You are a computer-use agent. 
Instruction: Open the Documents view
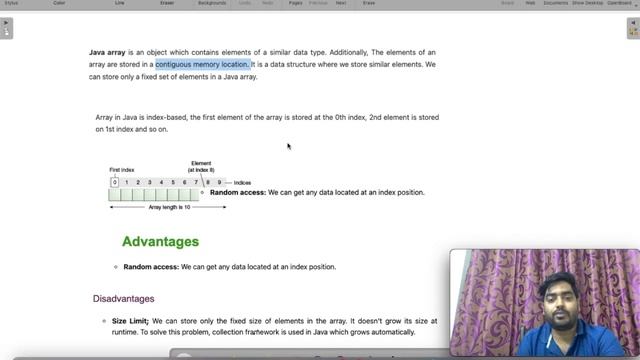556,3
